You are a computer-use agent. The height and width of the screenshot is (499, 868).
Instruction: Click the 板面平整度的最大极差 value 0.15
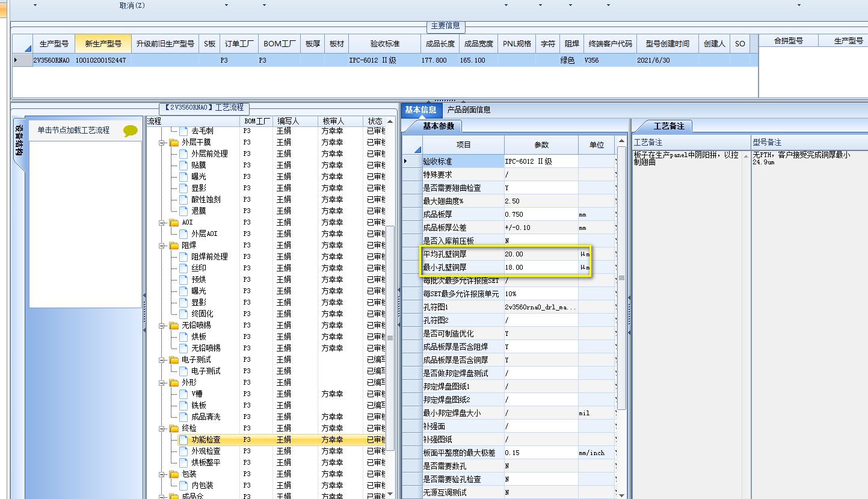coord(541,453)
